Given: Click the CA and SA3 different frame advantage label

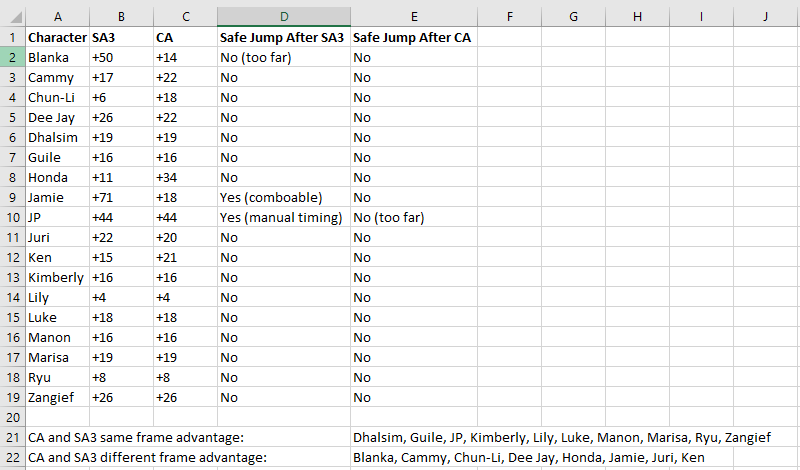Looking at the screenshot, I should [x=147, y=457].
